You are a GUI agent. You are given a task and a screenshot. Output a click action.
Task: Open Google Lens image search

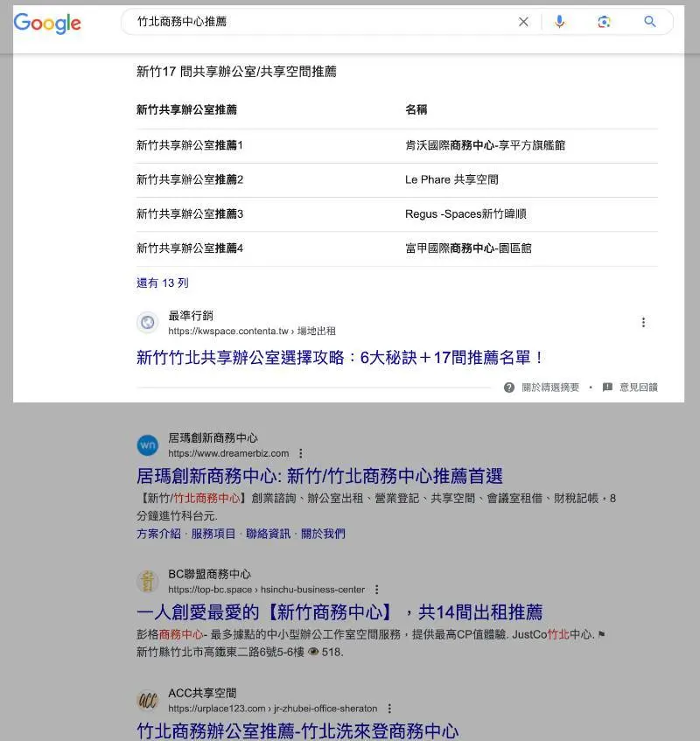coord(604,22)
